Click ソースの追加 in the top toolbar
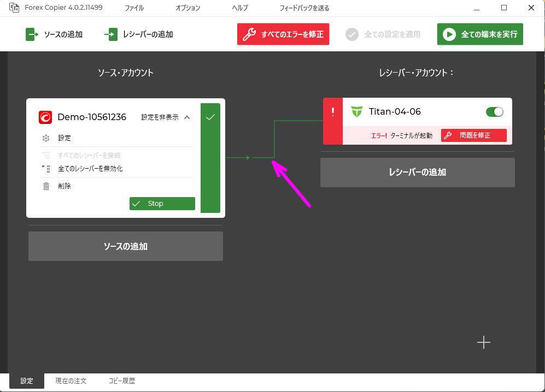Viewport: 545px width, 392px height. coord(54,34)
